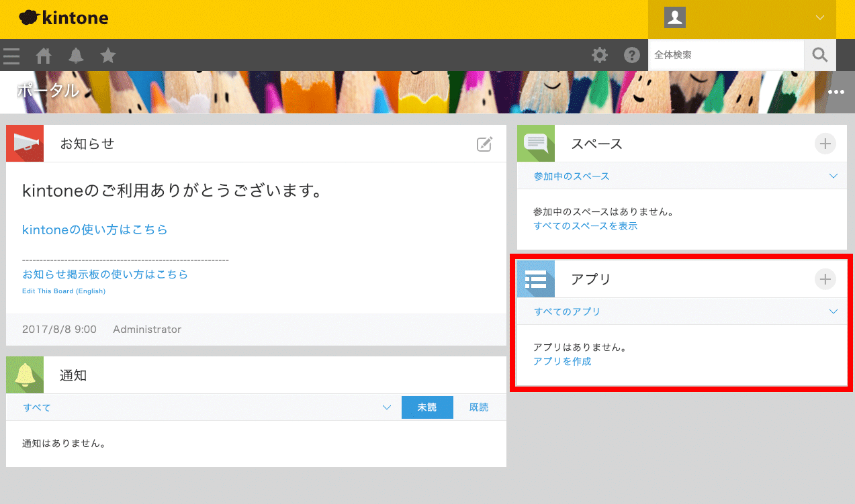The image size is (855, 504).
Task: Click the 通知 panel heading
Action: pyautogui.click(x=73, y=375)
